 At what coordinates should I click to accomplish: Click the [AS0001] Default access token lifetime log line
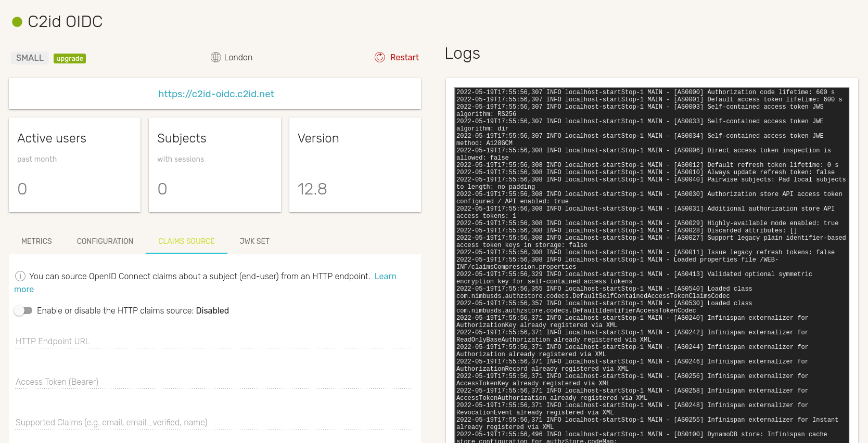(649, 99)
